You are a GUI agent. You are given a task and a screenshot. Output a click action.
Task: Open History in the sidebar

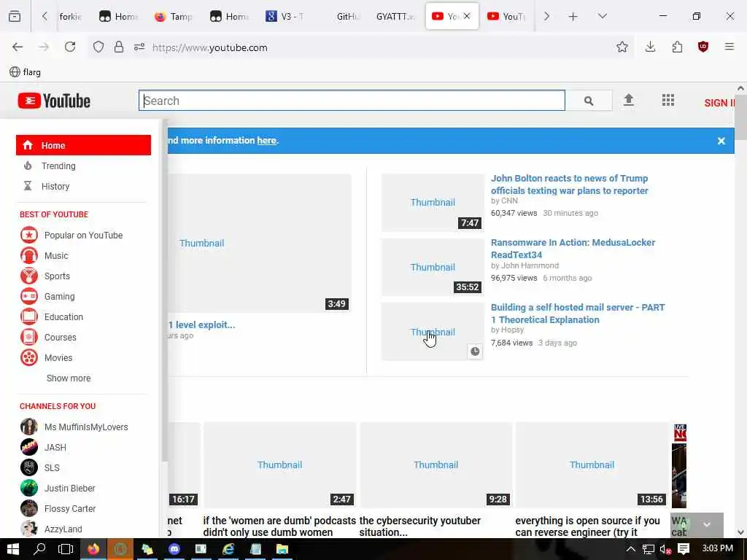[55, 186]
